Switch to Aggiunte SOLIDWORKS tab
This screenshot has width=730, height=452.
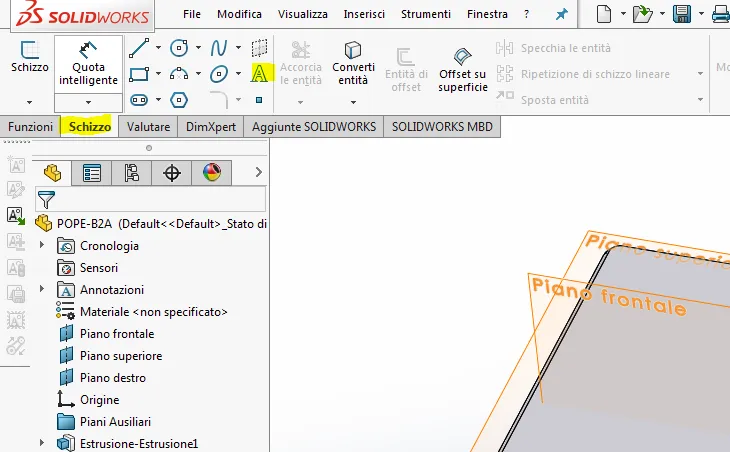click(x=314, y=127)
